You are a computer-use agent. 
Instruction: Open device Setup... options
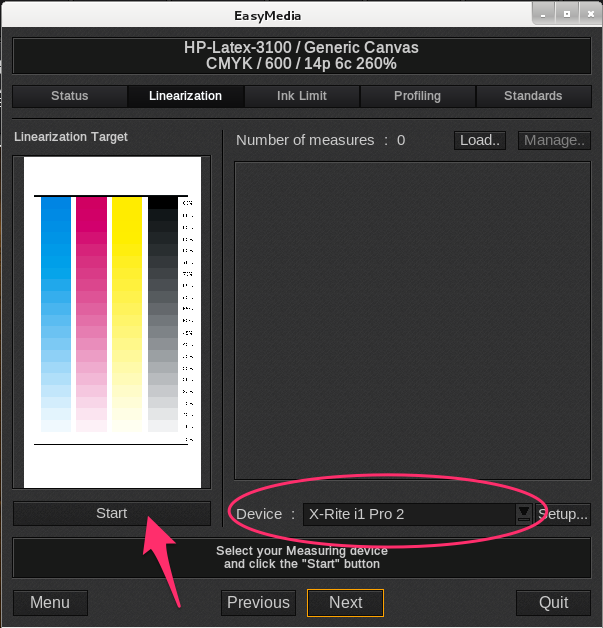563,514
